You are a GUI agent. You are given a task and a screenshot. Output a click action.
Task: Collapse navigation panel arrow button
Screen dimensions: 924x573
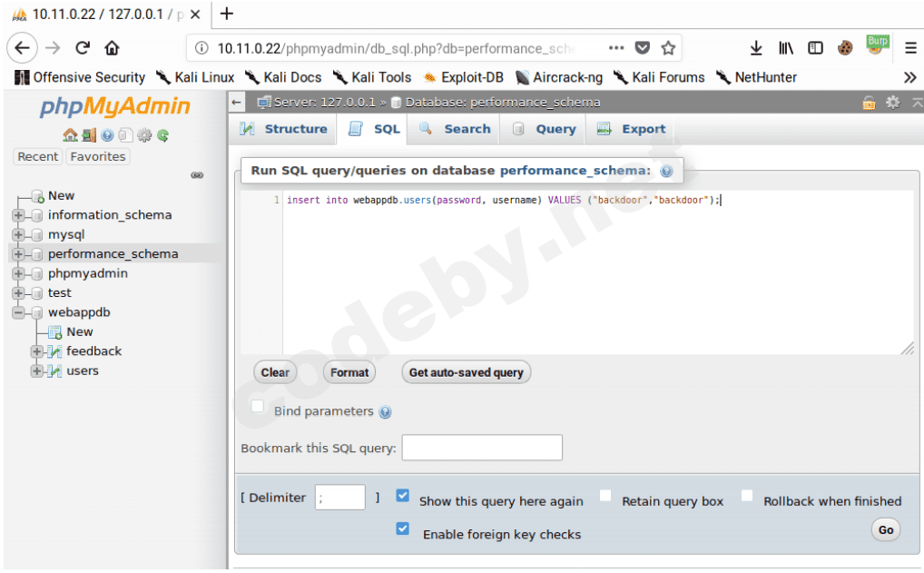tap(236, 103)
